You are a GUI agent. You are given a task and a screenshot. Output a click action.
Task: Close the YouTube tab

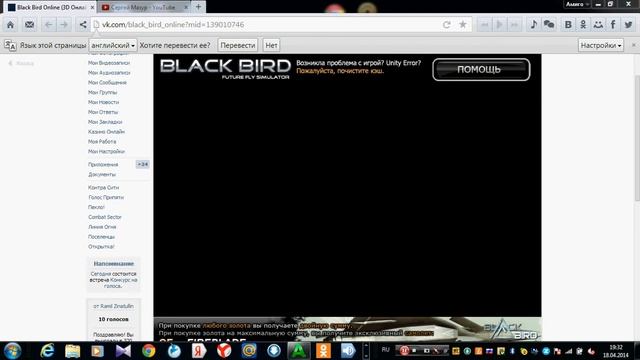tap(186, 7)
